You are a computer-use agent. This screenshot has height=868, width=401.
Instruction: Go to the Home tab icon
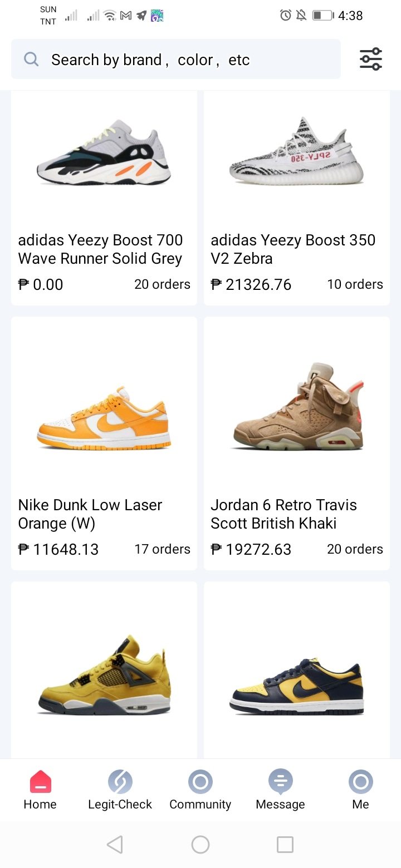click(40, 781)
